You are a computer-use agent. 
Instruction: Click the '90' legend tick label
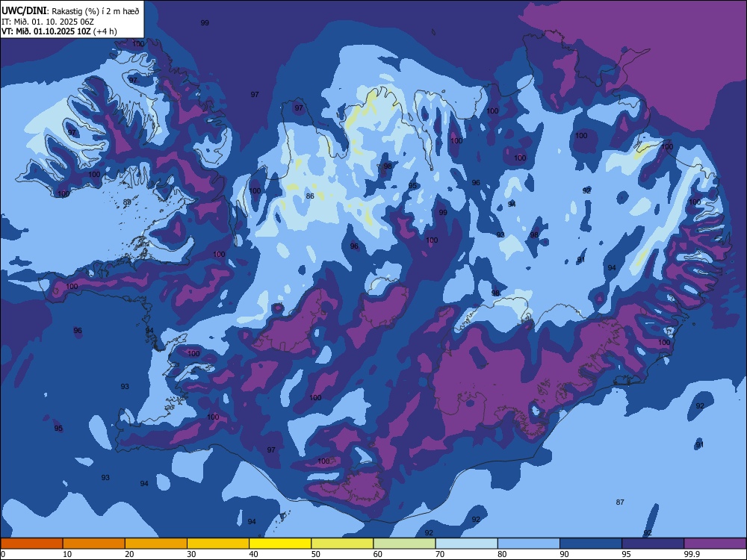(x=564, y=554)
